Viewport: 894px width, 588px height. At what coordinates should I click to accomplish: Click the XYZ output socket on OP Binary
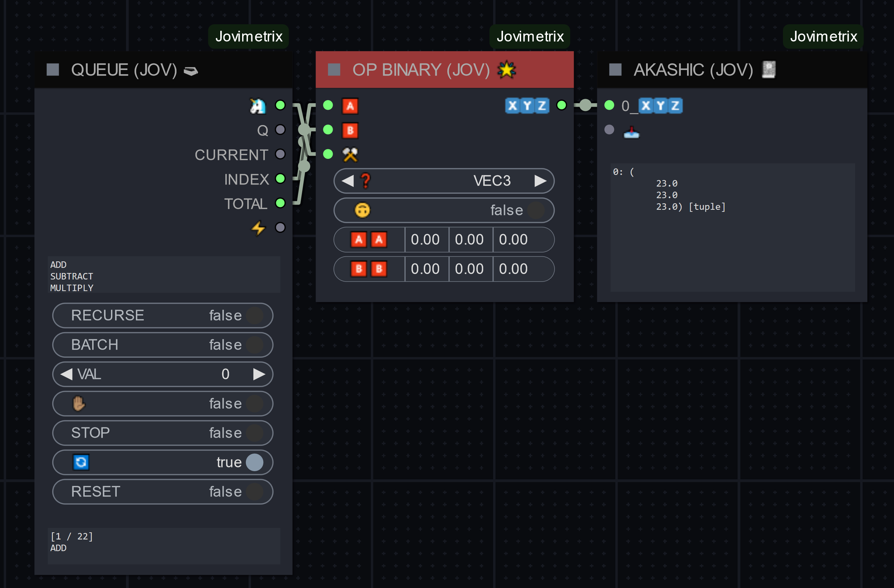click(561, 105)
